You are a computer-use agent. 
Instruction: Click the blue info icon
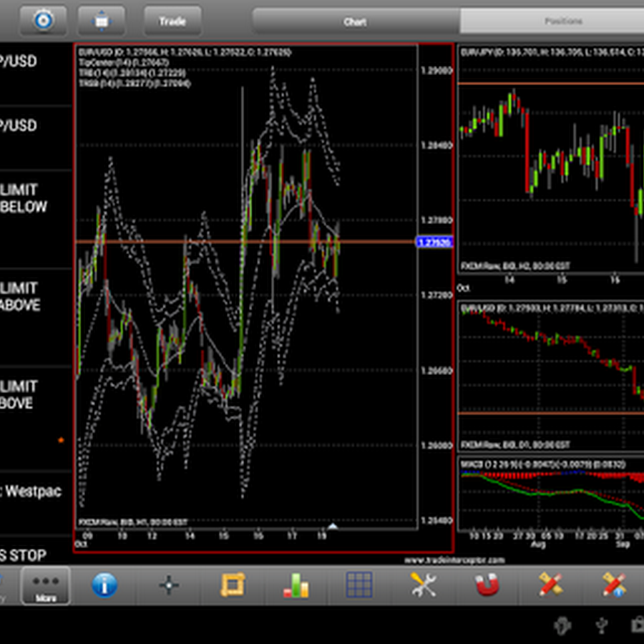point(104,586)
